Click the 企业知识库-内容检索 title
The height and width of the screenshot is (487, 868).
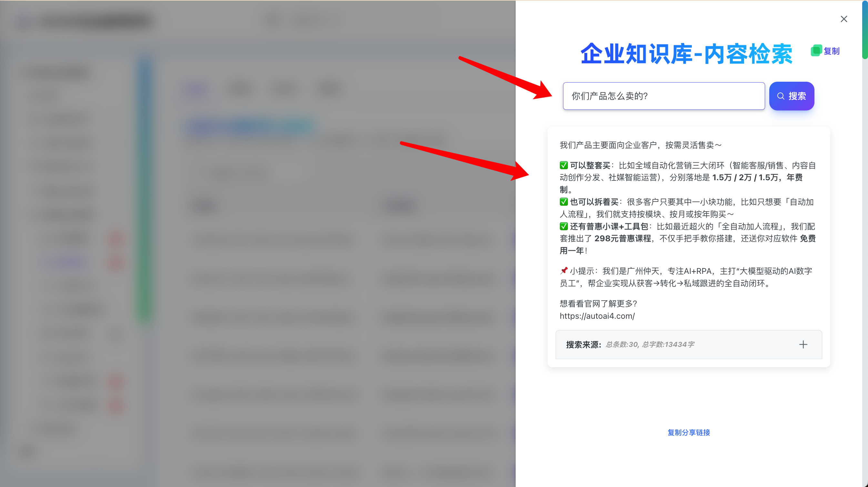(x=686, y=54)
